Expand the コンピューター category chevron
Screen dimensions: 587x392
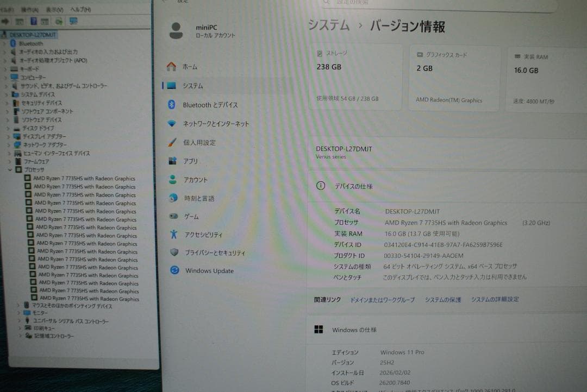tap(6, 78)
